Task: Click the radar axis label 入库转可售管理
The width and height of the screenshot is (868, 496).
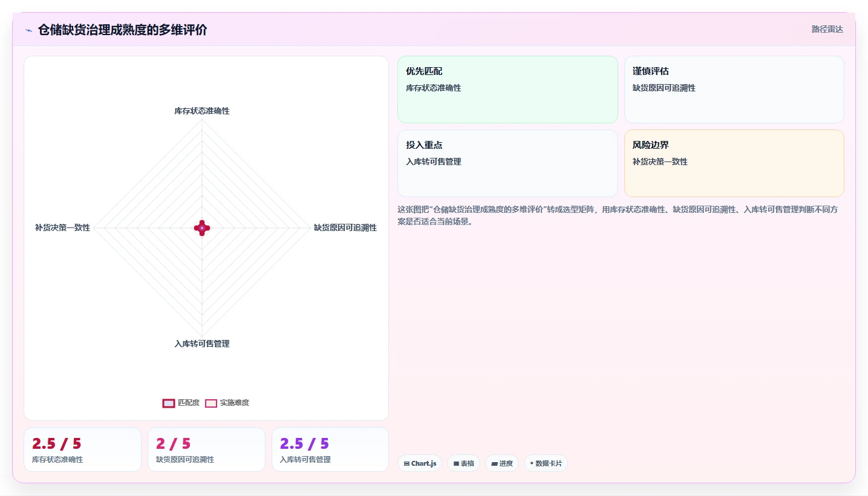Action: pyautogui.click(x=202, y=344)
